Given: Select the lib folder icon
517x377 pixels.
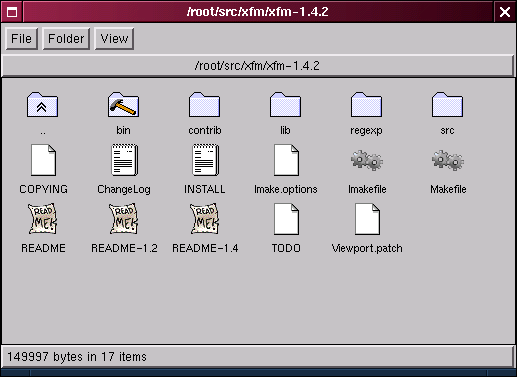Looking at the screenshot, I should click(285, 105).
